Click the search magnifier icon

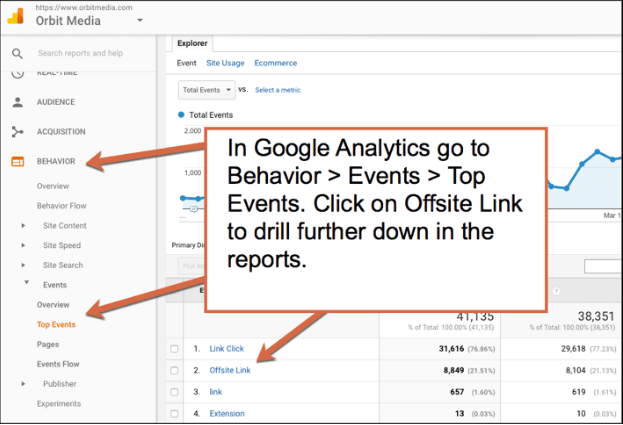pyautogui.click(x=17, y=53)
